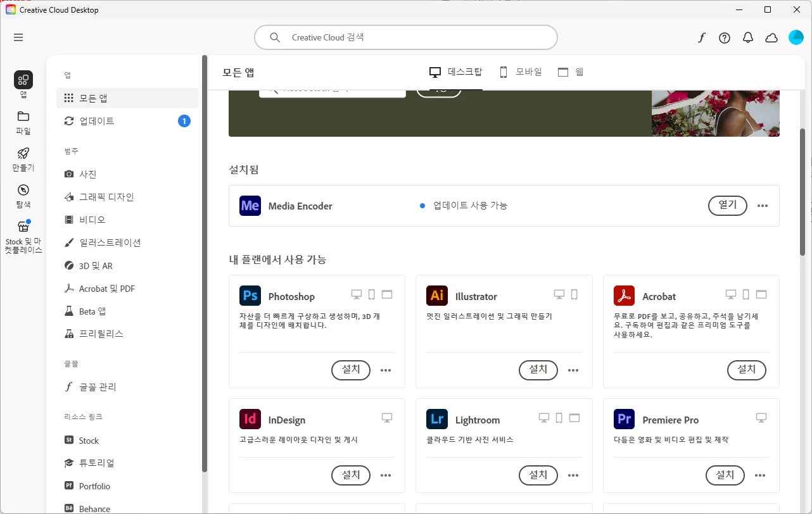Open 만들기 rocket icon in left rail

[23, 160]
